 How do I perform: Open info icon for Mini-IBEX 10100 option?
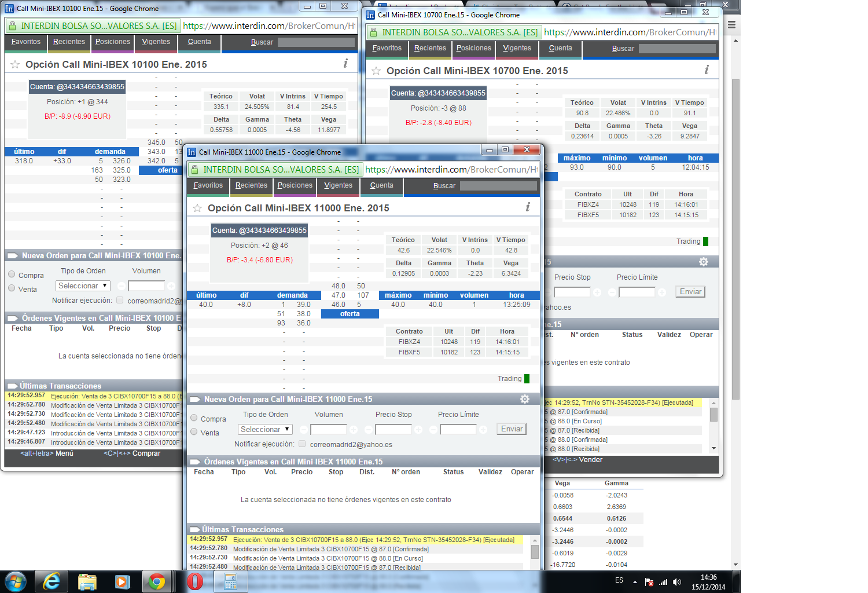tap(345, 63)
